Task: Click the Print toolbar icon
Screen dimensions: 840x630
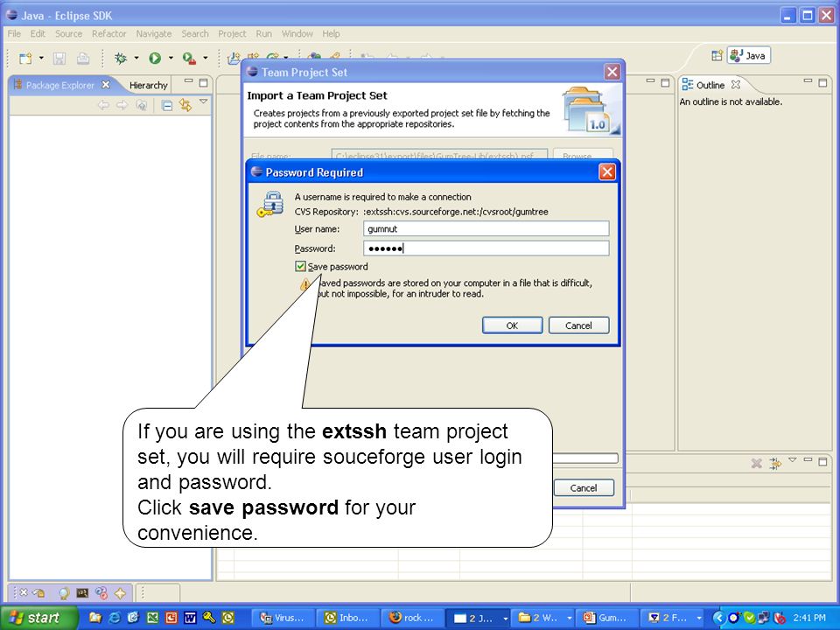Action: [x=83, y=58]
